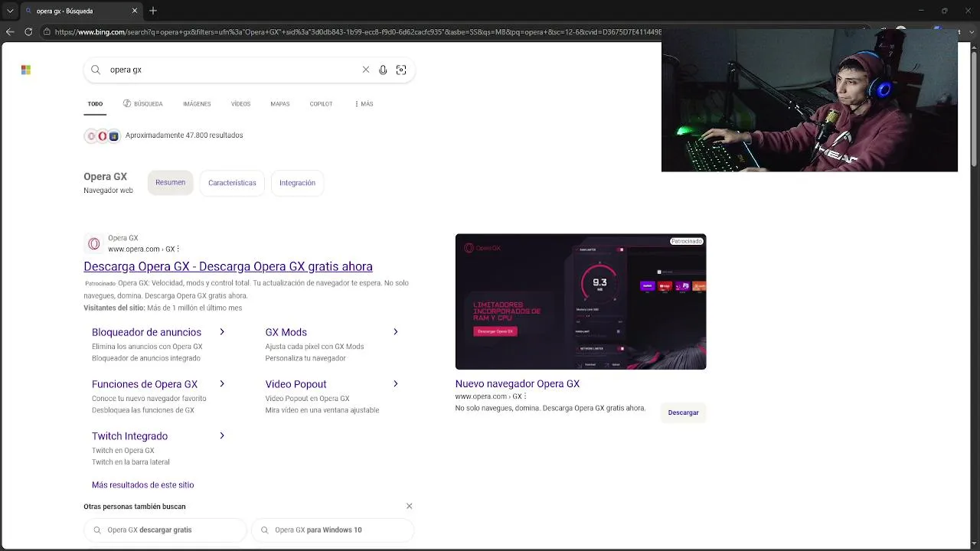
Task: Click the Opera logo beside the www.opera.com result
Action: 93,243
